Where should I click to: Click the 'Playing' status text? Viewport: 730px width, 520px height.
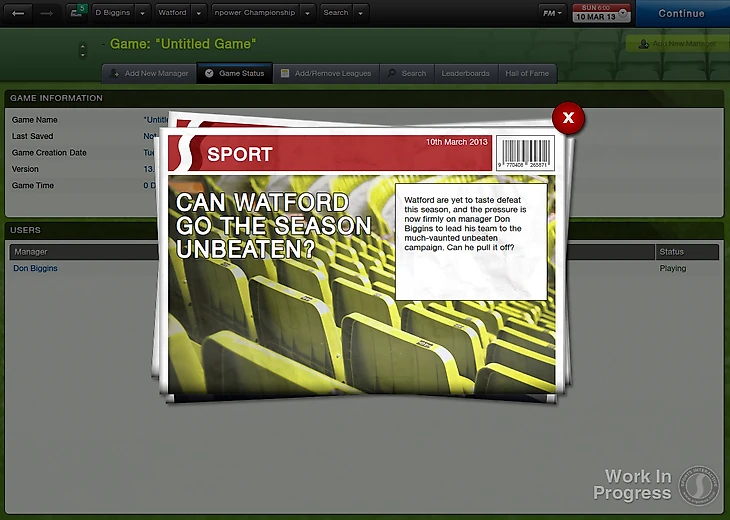pos(673,269)
